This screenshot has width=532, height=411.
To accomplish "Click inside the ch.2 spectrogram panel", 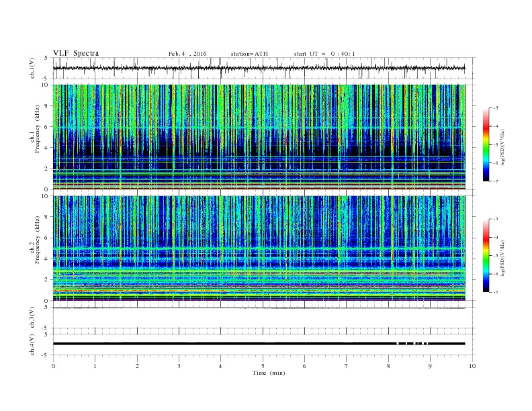I will click(x=259, y=248).
